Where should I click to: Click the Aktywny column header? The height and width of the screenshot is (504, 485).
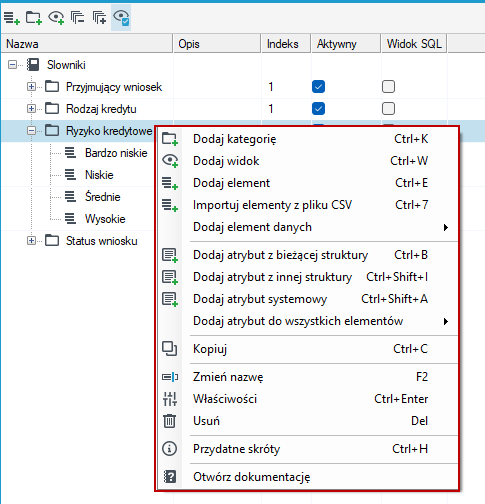[346, 44]
